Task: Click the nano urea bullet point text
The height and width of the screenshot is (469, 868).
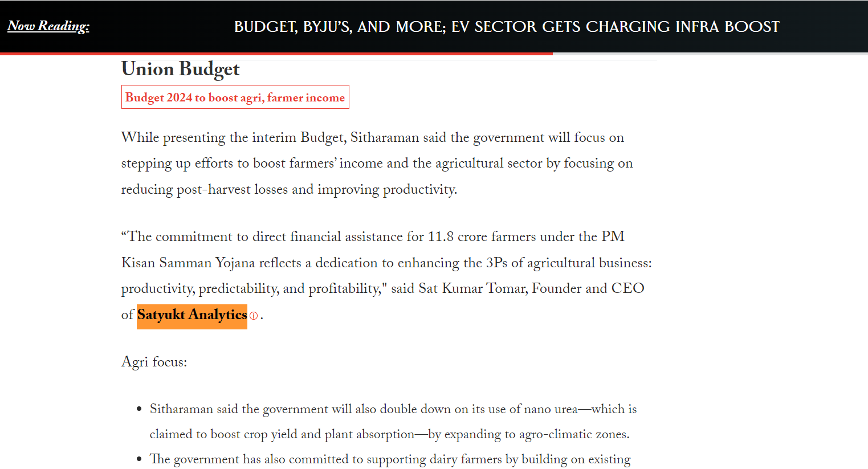Action: [393, 409]
